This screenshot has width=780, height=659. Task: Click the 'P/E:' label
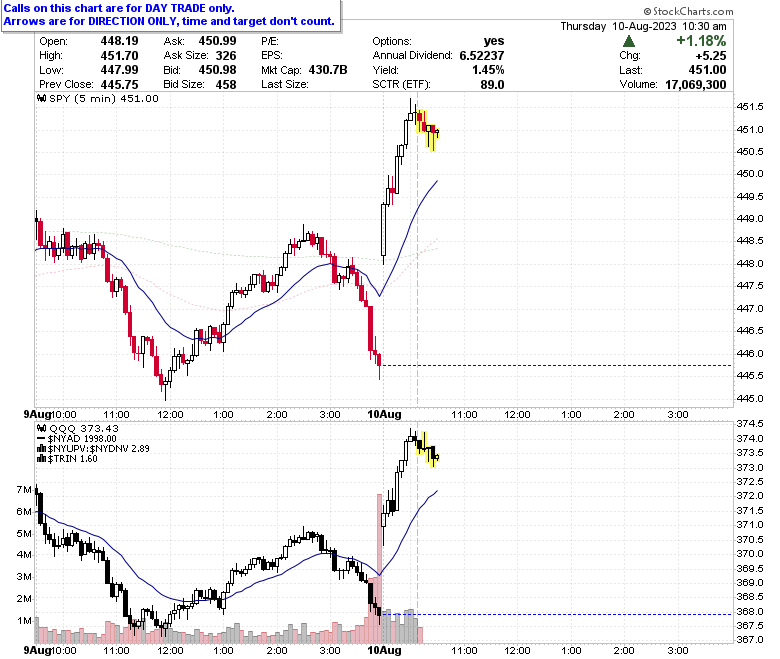click(x=270, y=41)
